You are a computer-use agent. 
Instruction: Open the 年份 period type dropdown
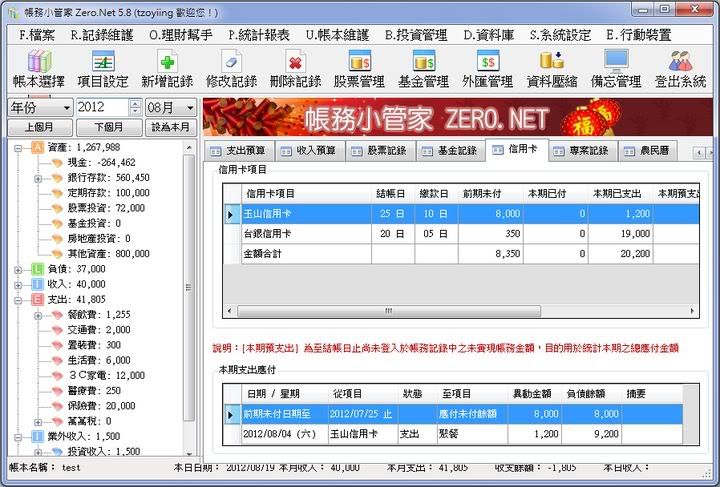click(40, 108)
